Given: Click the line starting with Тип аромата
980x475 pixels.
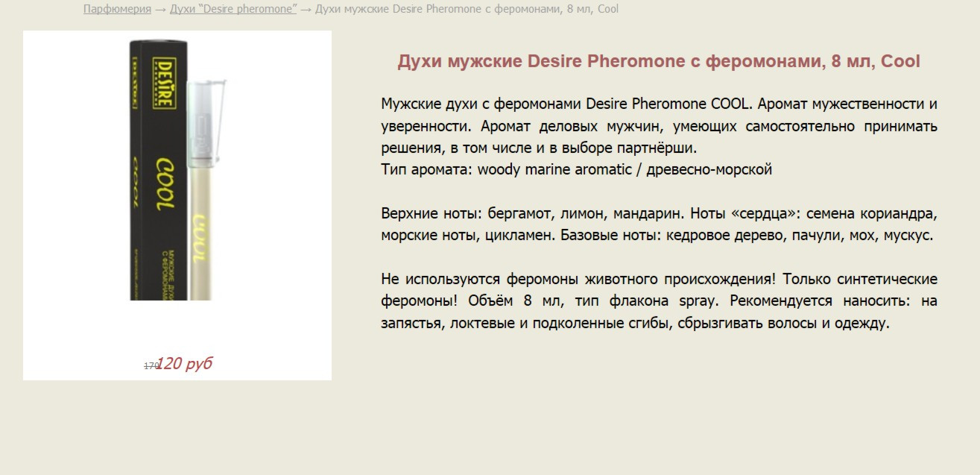Looking at the screenshot, I should pyautogui.click(x=576, y=169).
